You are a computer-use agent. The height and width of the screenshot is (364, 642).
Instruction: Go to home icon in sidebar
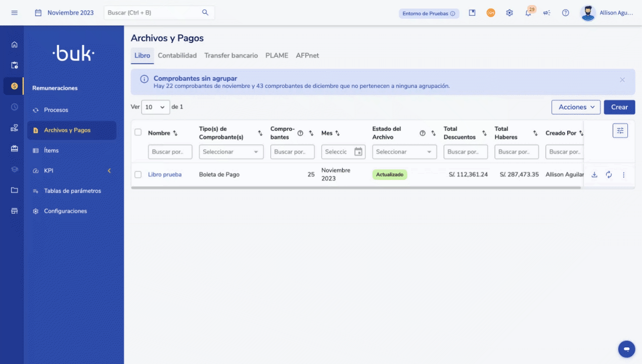[14, 44]
